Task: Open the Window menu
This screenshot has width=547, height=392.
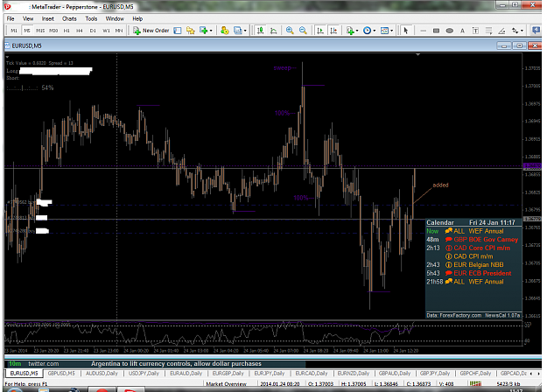Action: [x=115, y=19]
